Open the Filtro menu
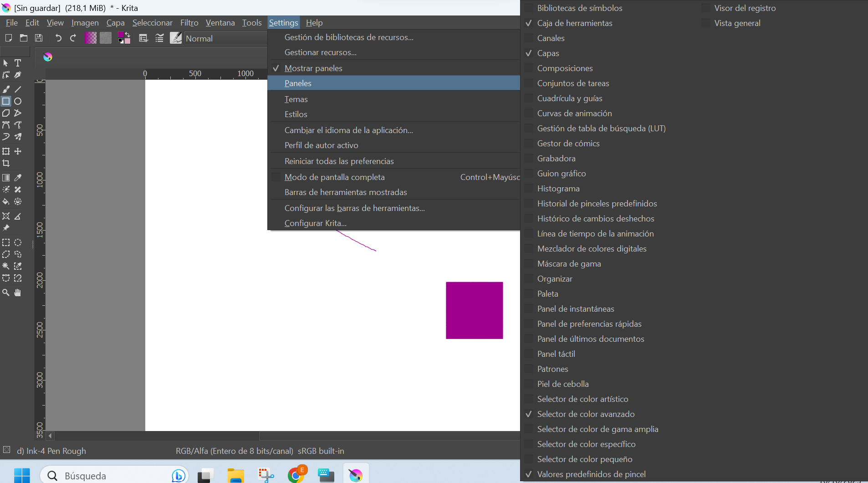Image resolution: width=868 pixels, height=483 pixels. [189, 23]
